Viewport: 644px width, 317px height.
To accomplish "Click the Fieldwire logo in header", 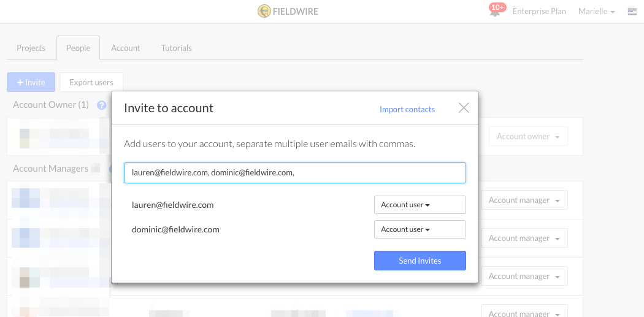I will click(x=288, y=11).
